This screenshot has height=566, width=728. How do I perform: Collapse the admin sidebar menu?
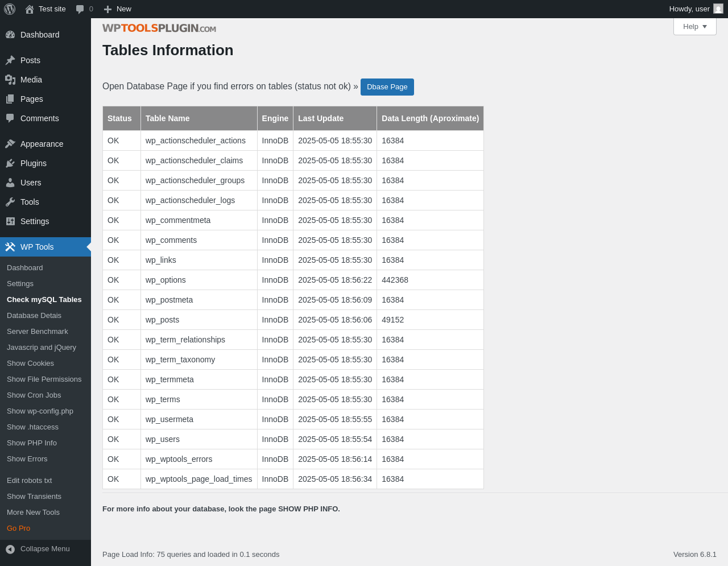pos(38,549)
